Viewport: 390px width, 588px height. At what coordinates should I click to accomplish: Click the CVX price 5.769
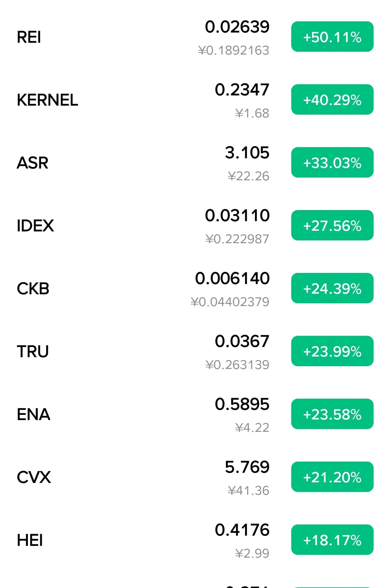pyautogui.click(x=247, y=467)
